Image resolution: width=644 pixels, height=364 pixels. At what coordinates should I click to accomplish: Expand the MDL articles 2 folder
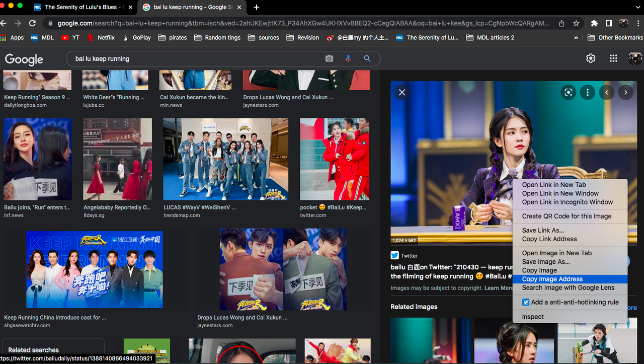[491, 37]
